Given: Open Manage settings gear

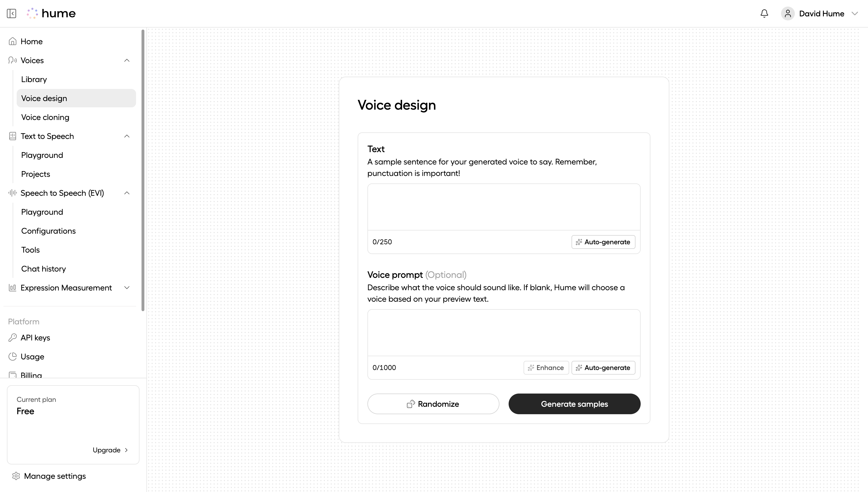Looking at the screenshot, I should pos(17,476).
